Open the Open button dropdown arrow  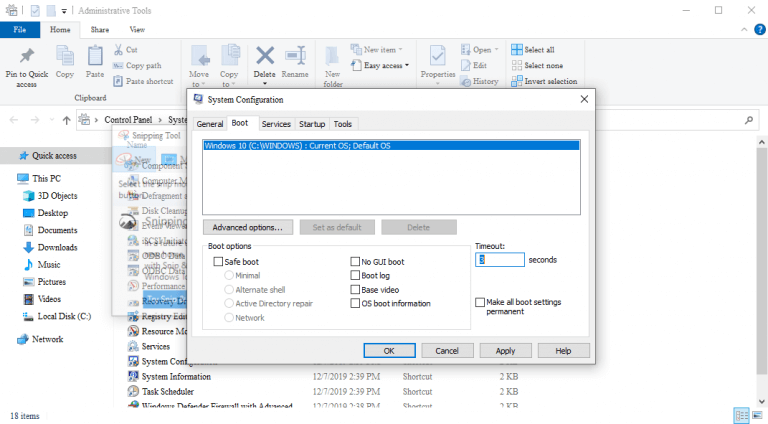tap(496, 49)
